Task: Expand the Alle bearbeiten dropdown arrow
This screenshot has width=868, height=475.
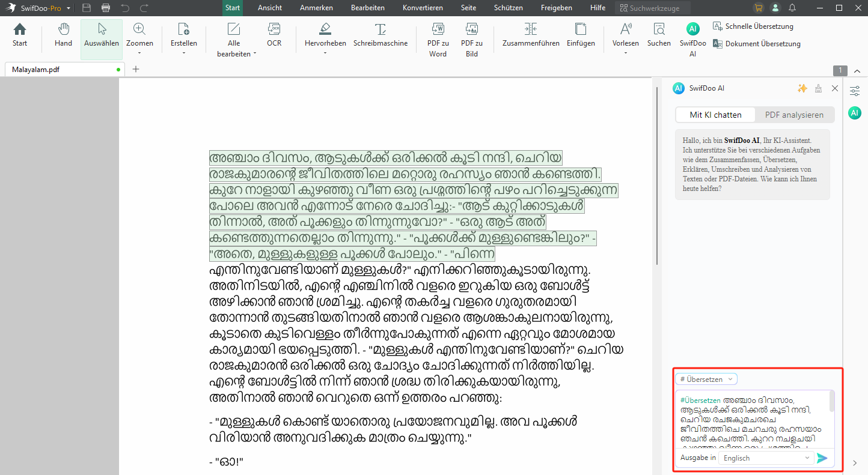Action: tap(255, 53)
